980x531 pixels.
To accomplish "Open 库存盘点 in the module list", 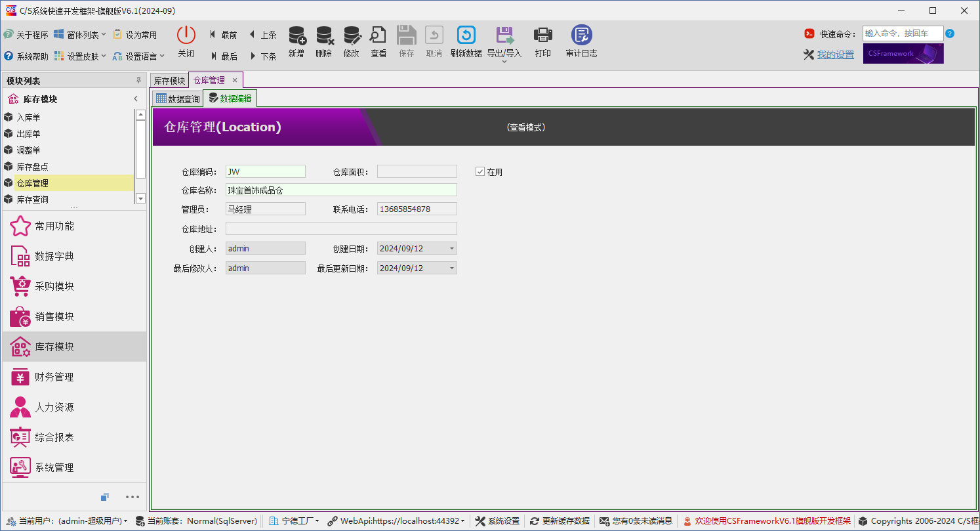I will pos(68,167).
